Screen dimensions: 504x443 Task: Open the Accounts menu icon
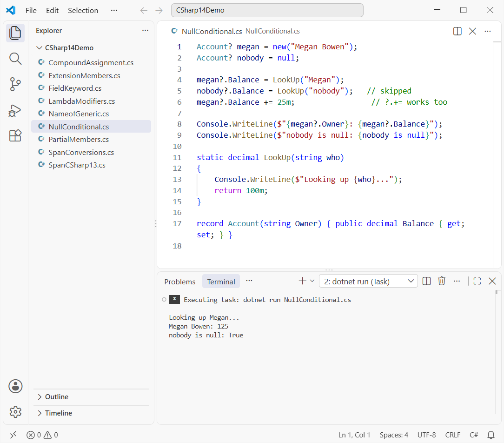tap(15, 386)
